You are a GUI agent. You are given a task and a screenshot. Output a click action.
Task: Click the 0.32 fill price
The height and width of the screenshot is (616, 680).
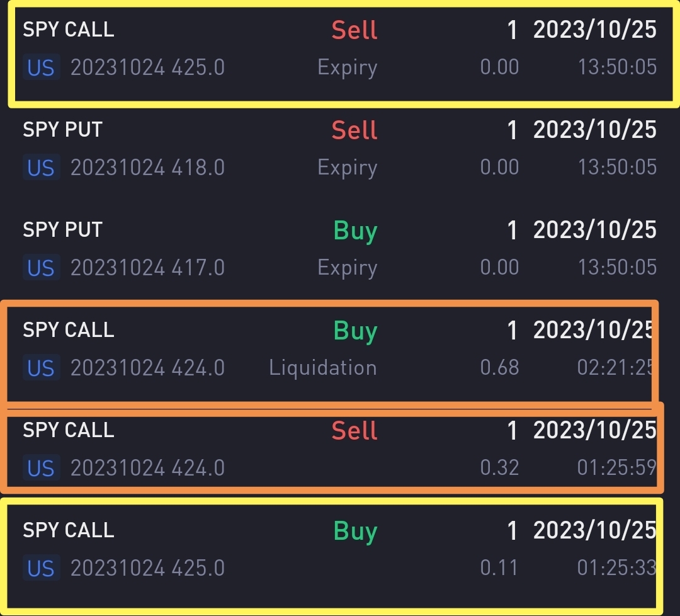click(x=499, y=468)
